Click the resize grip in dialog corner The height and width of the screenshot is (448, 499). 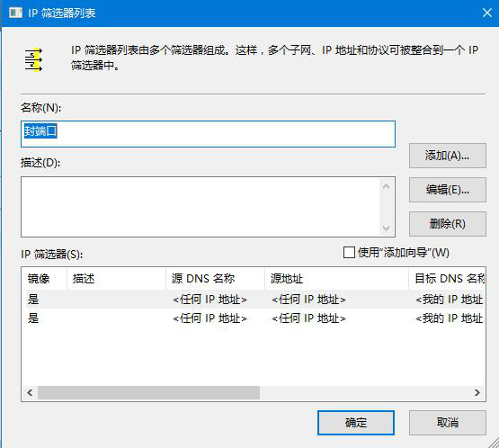point(494,443)
